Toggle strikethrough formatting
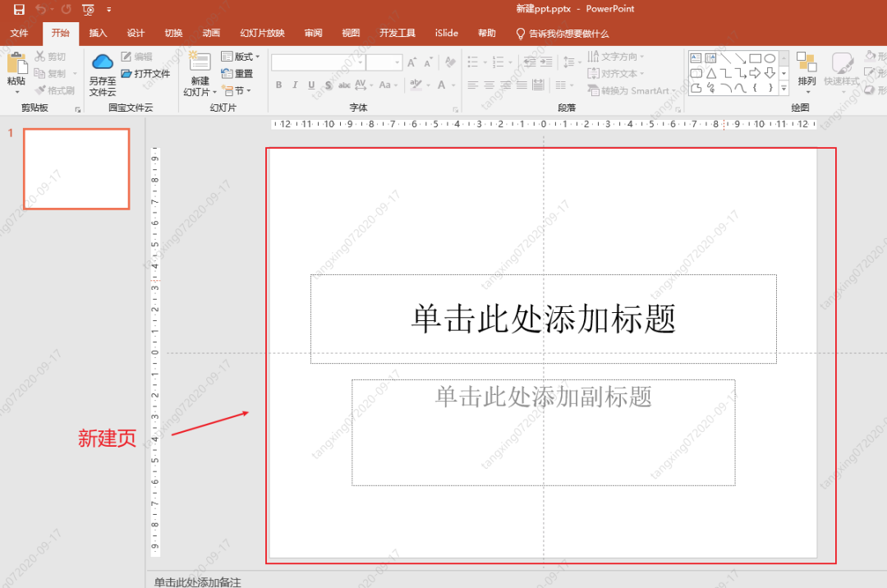Screen dimensions: 887x588 tap(345, 85)
